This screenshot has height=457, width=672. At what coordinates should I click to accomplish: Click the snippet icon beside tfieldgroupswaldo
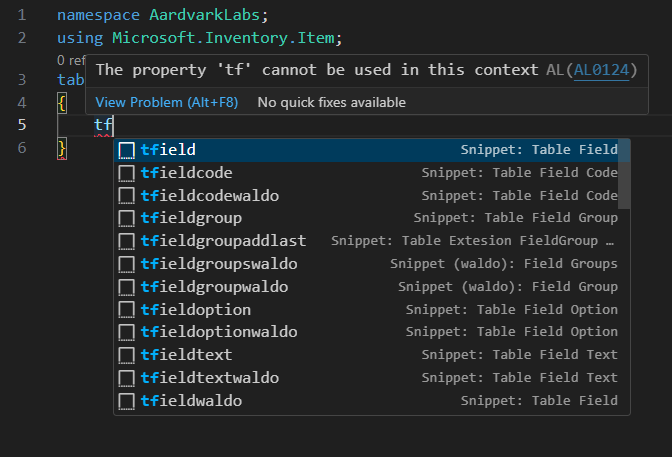coord(127,264)
